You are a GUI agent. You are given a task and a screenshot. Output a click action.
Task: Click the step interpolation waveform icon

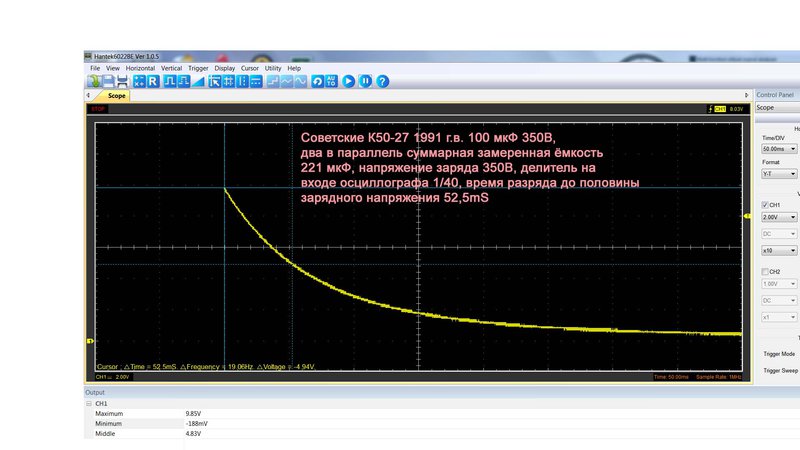click(x=273, y=81)
